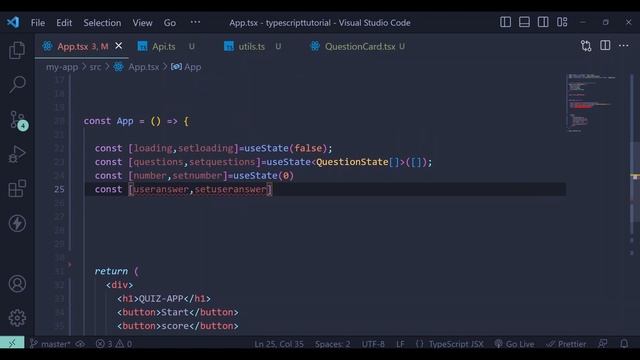The height and width of the screenshot is (360, 640).
Task: Toggle bottom panel layout icon
Action: [524, 22]
